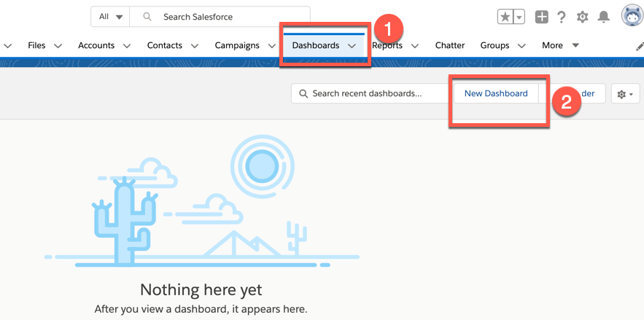
Task: Switch to the Files tab
Action: pyautogui.click(x=36, y=45)
